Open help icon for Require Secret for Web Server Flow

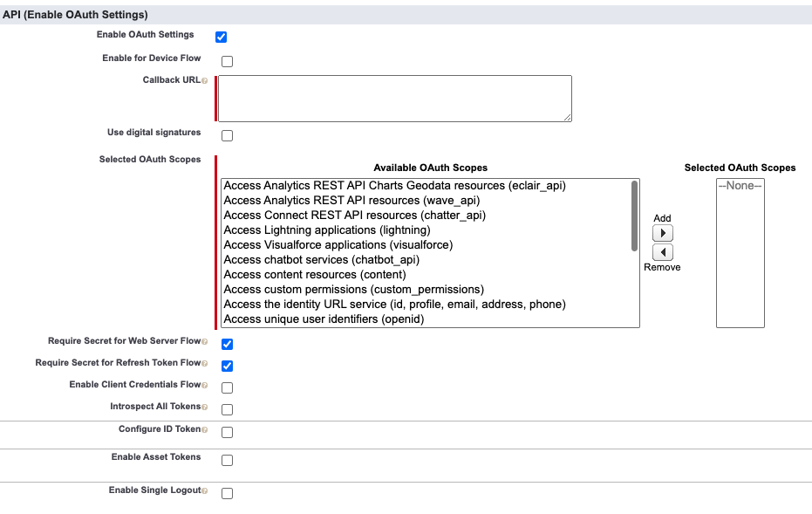(x=205, y=342)
